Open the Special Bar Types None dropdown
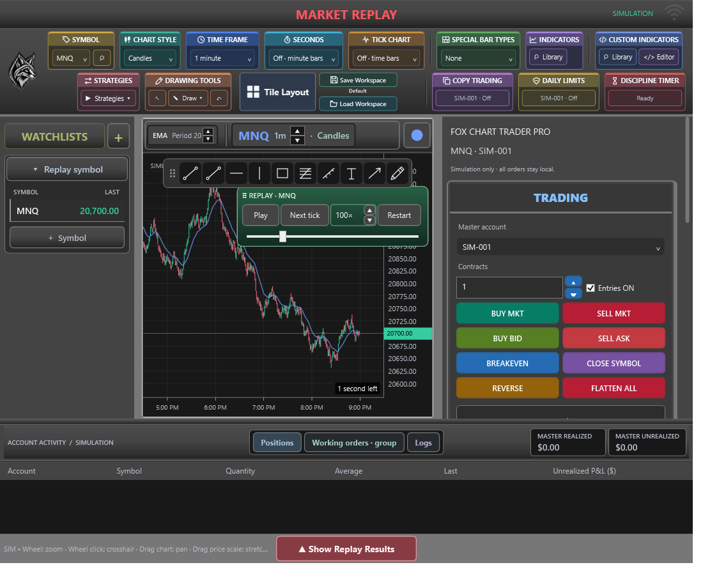The width and height of the screenshot is (703, 588). 478,58
